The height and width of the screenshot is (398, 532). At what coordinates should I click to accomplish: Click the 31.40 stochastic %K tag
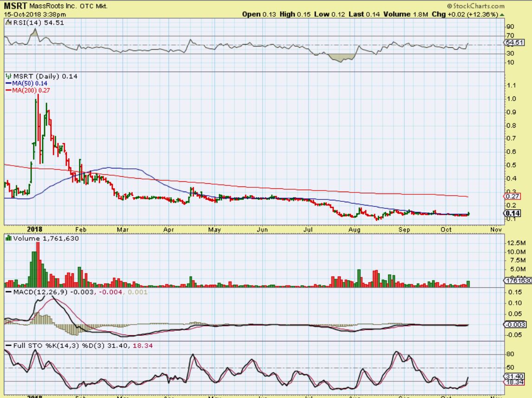[514, 376]
